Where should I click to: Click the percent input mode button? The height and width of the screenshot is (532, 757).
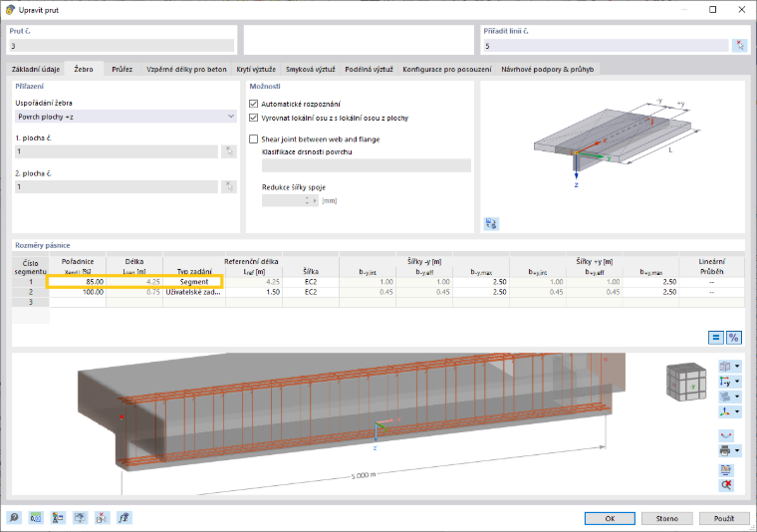coord(734,338)
